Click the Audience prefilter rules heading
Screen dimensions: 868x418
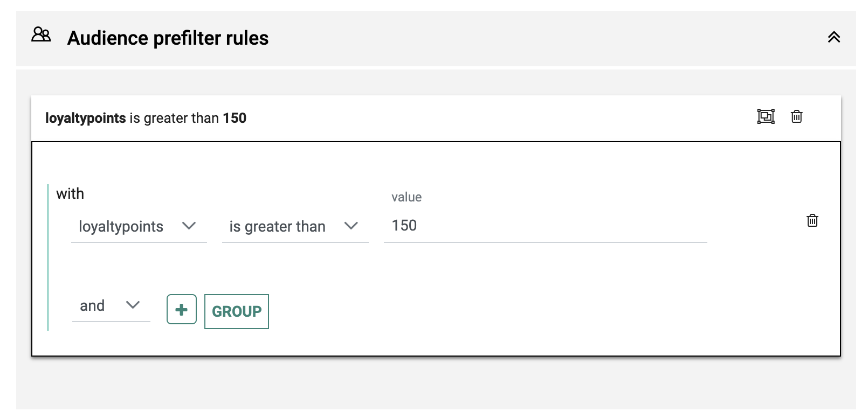coord(168,38)
